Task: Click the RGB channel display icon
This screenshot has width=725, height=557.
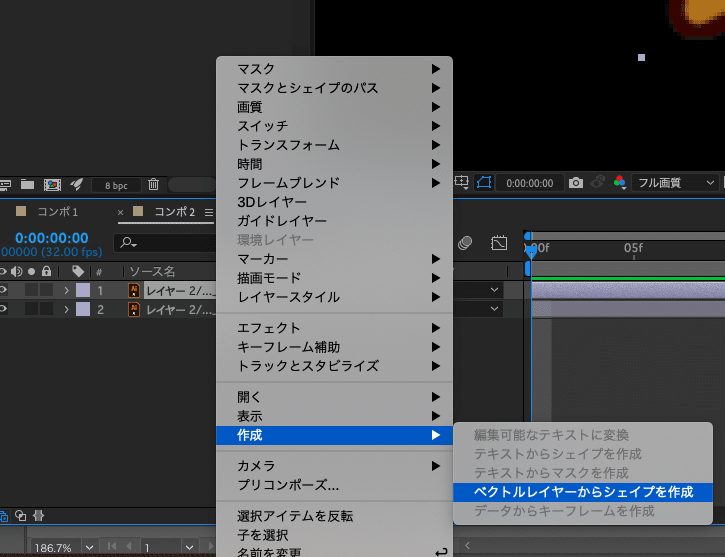Action: [620, 182]
